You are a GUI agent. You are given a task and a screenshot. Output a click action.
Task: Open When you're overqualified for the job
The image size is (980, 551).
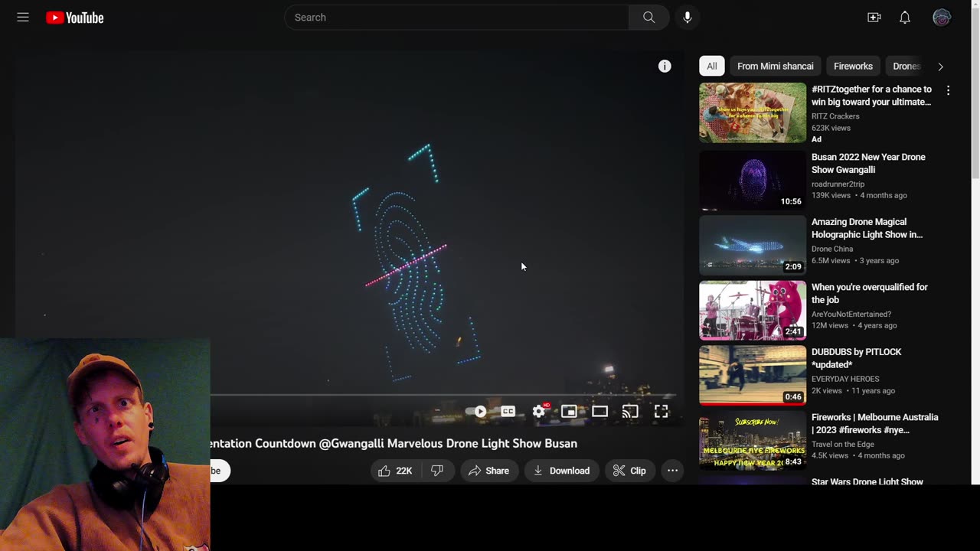[870, 293]
